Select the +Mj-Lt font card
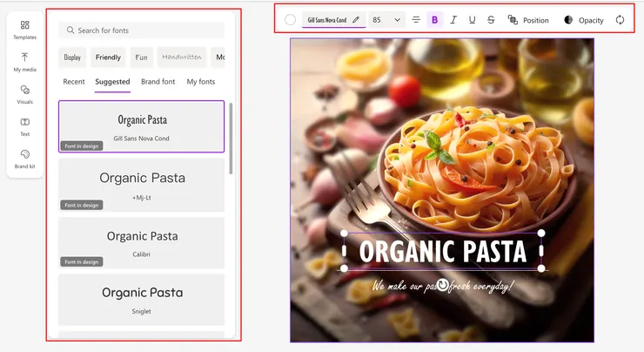The height and width of the screenshot is (352, 644). (x=141, y=185)
